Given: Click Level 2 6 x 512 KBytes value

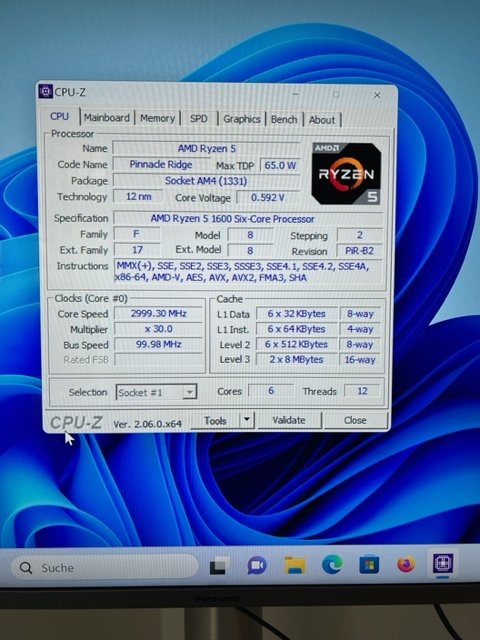Looking at the screenshot, I should tap(296, 344).
